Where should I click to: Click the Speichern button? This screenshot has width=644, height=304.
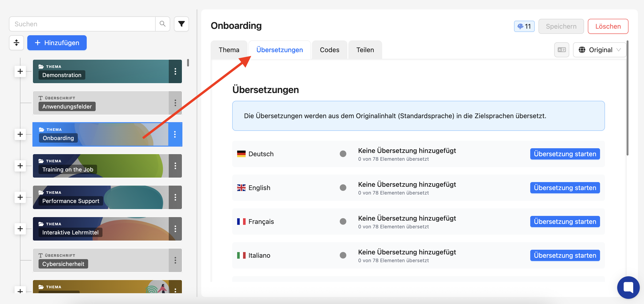(561, 27)
